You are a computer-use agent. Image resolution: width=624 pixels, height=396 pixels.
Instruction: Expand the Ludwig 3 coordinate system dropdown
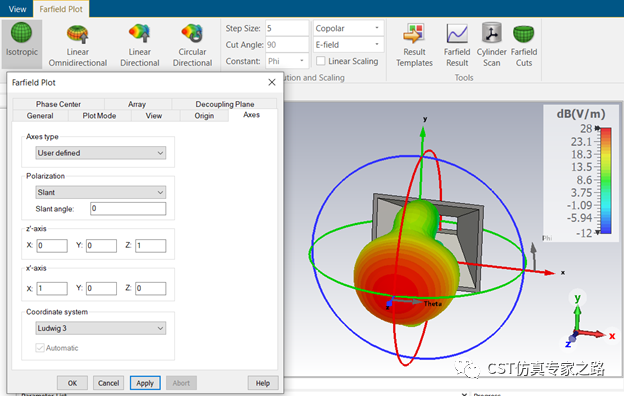tap(101, 328)
